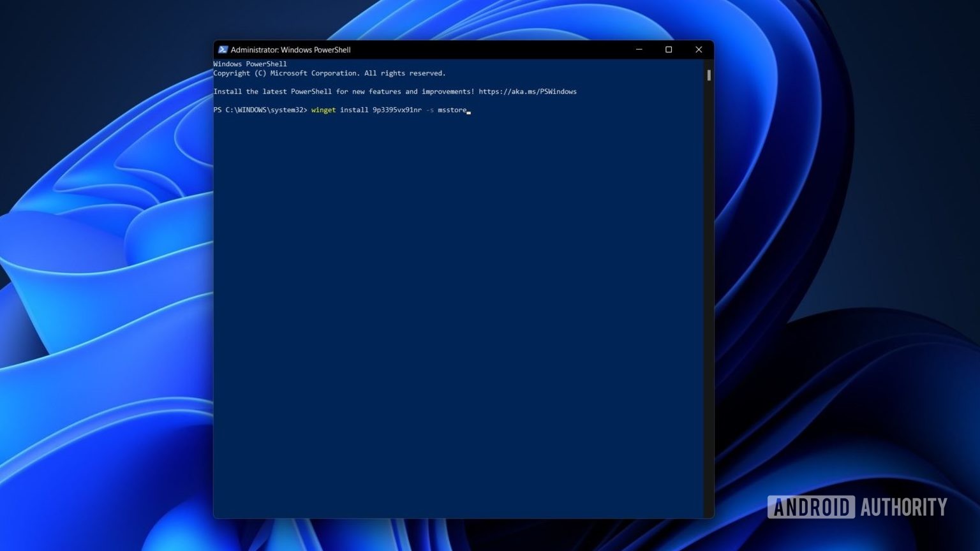The width and height of the screenshot is (980, 551).
Task: Click the "Install the latest PowerShell" message line
Action: [x=395, y=92]
